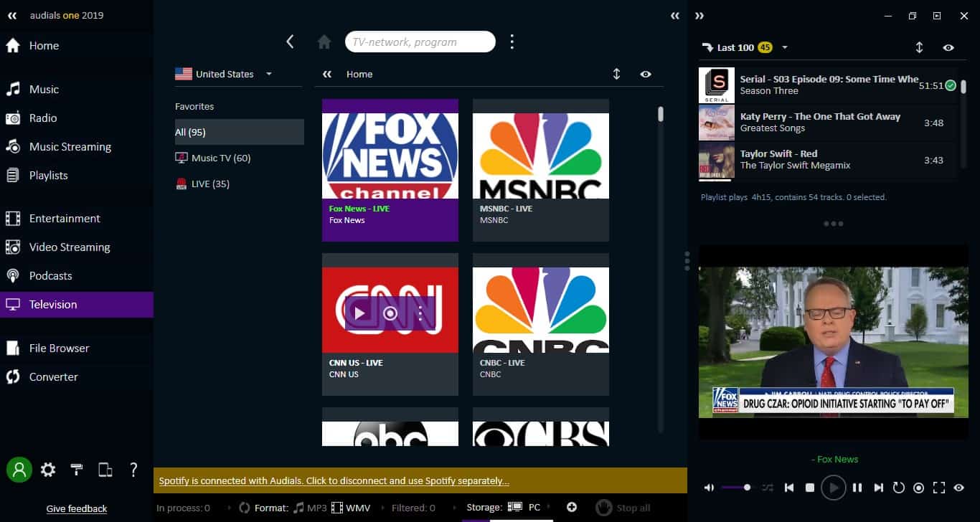This screenshot has height=522, width=980.
Task: Open the Playlists section
Action: pos(77,176)
